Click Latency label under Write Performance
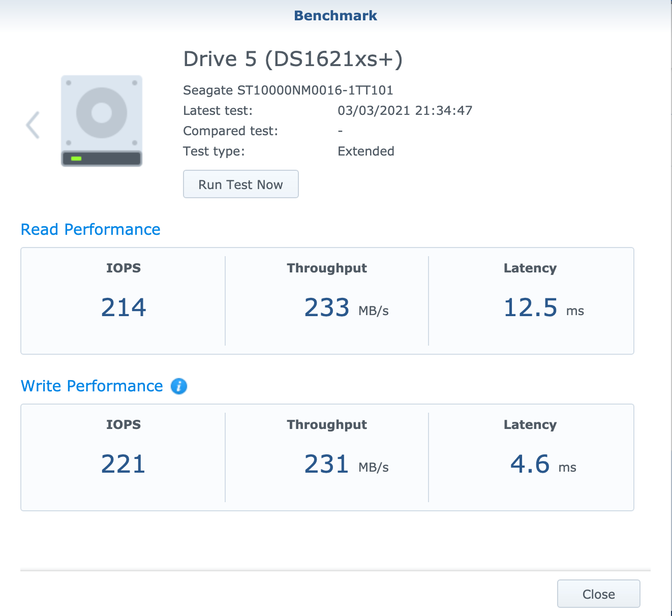The image size is (672, 616). 530,425
